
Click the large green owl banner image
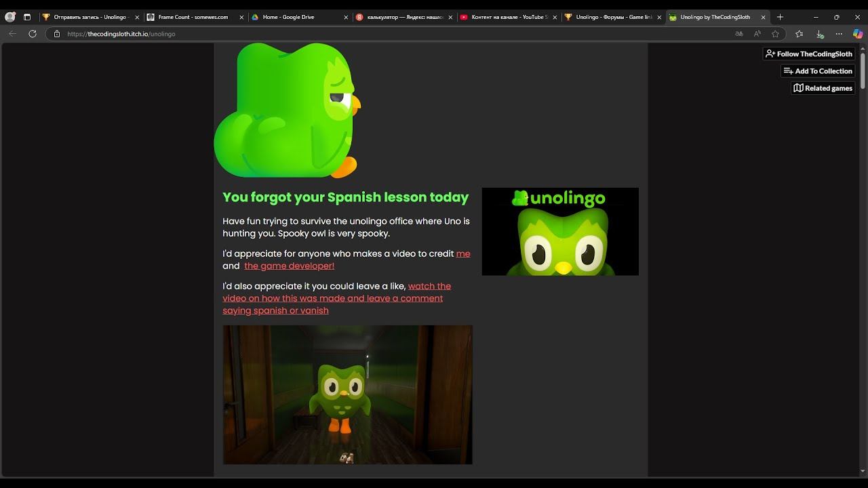[x=287, y=110]
